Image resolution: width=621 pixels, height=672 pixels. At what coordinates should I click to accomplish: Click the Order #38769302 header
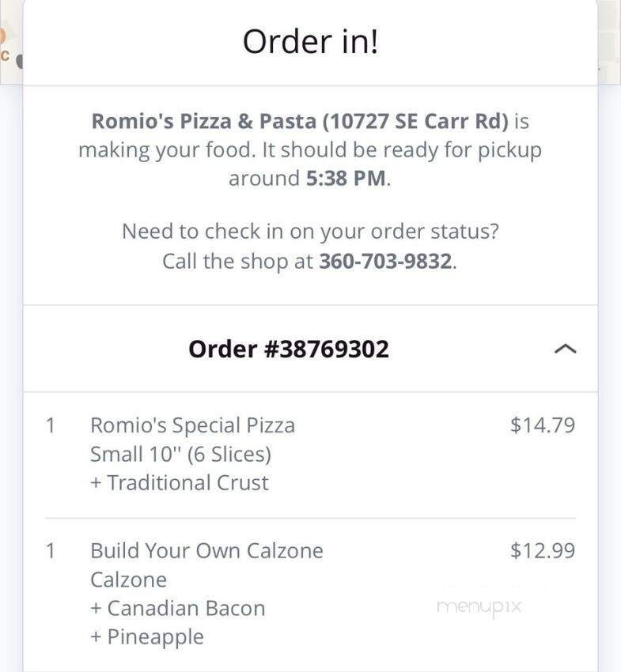(x=289, y=349)
